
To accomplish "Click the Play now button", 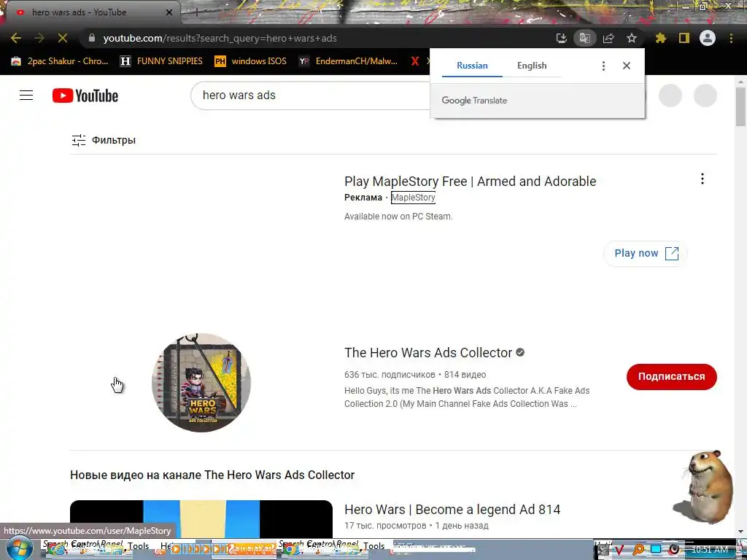I will (646, 253).
